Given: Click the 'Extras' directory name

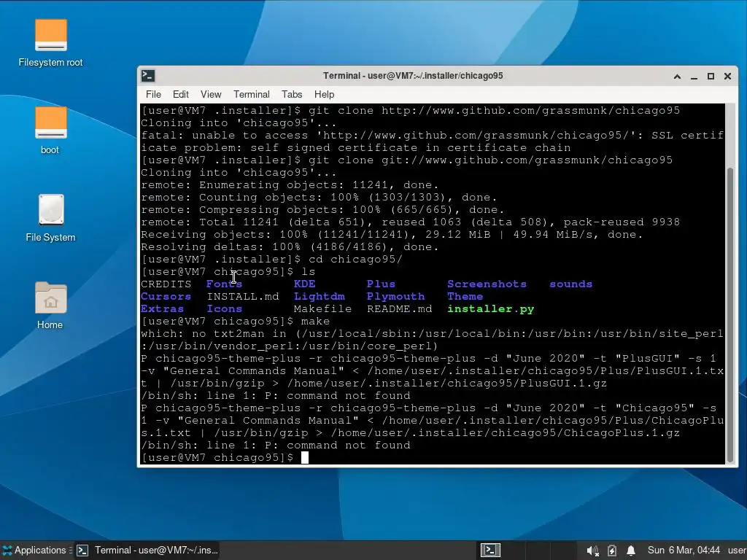Looking at the screenshot, I should [x=162, y=308].
